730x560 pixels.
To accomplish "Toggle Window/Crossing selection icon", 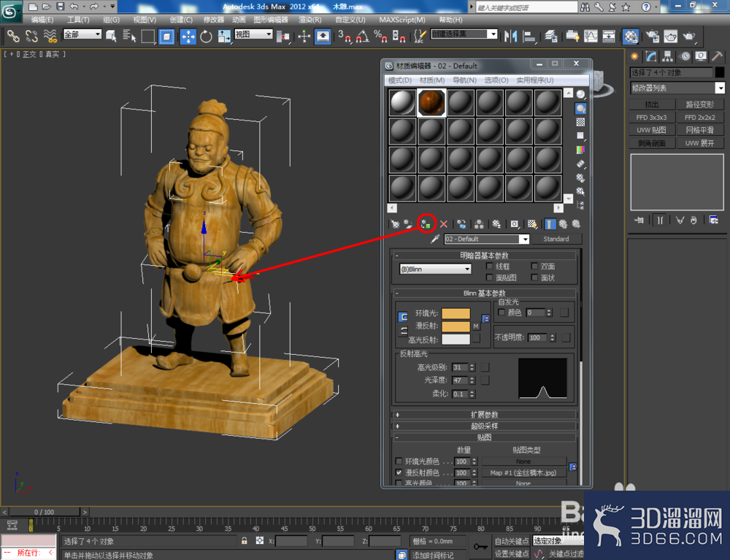I will pos(166,37).
